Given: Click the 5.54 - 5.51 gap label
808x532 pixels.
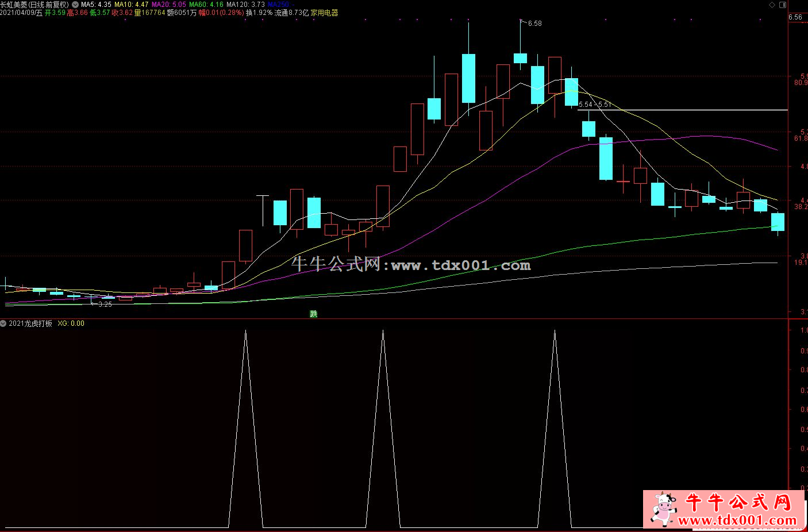Looking at the screenshot, I should [595, 105].
